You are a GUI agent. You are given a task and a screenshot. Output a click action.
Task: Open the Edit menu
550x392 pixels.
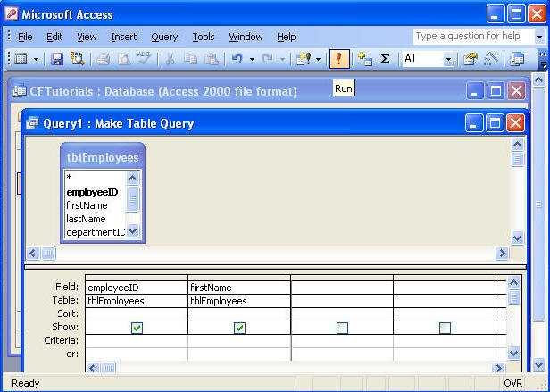point(54,37)
